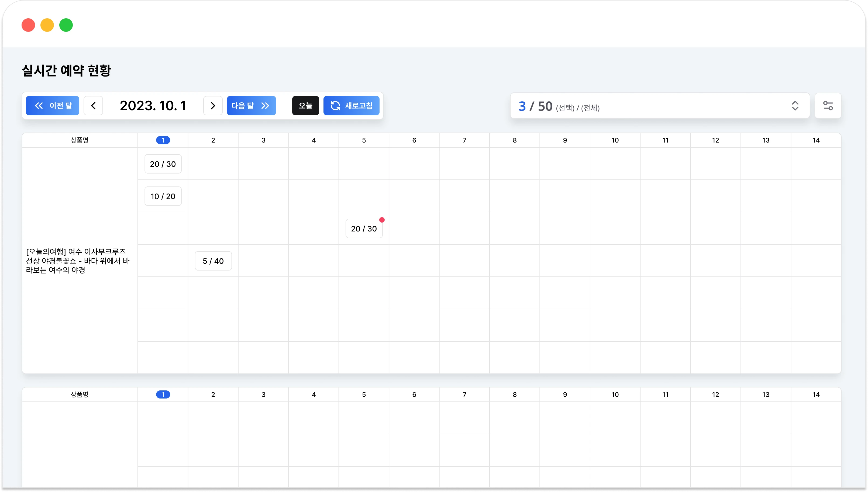Click day 2 header in first table

pos(213,140)
